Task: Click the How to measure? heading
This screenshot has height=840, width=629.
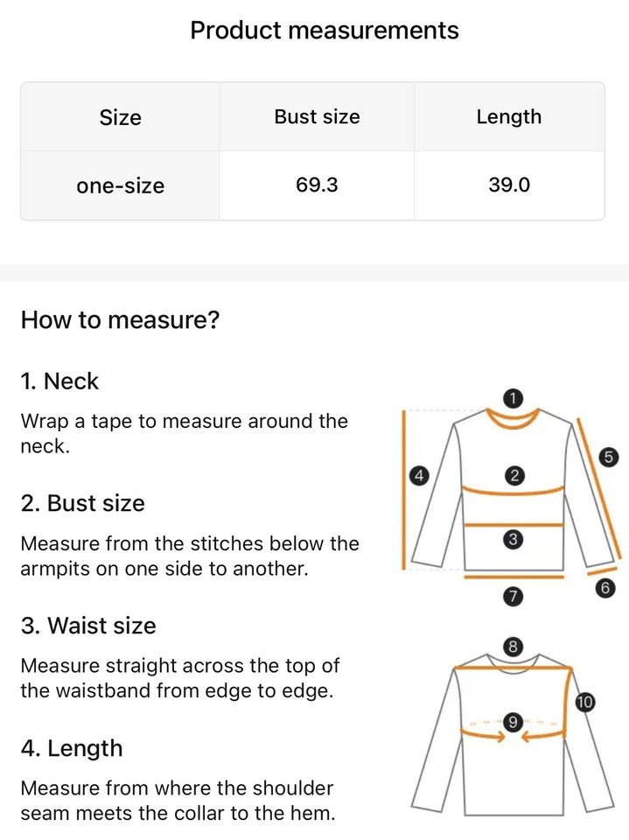Action: [x=120, y=320]
